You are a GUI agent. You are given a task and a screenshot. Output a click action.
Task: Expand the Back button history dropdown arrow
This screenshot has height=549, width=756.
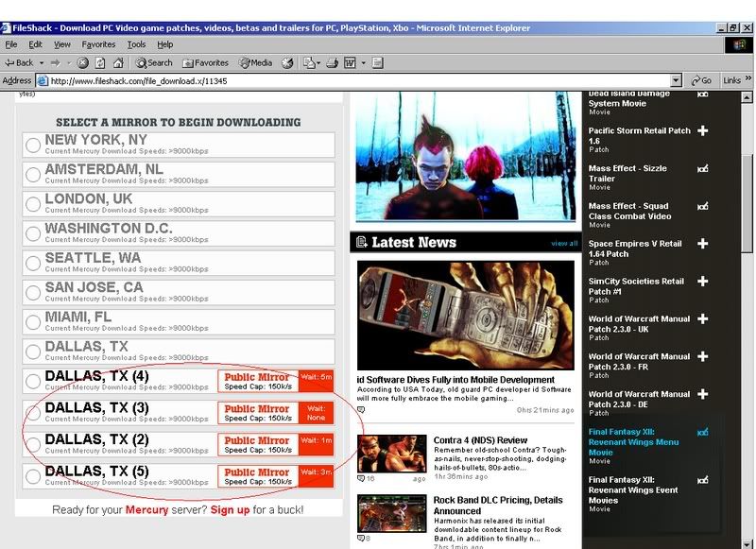[x=41, y=62]
